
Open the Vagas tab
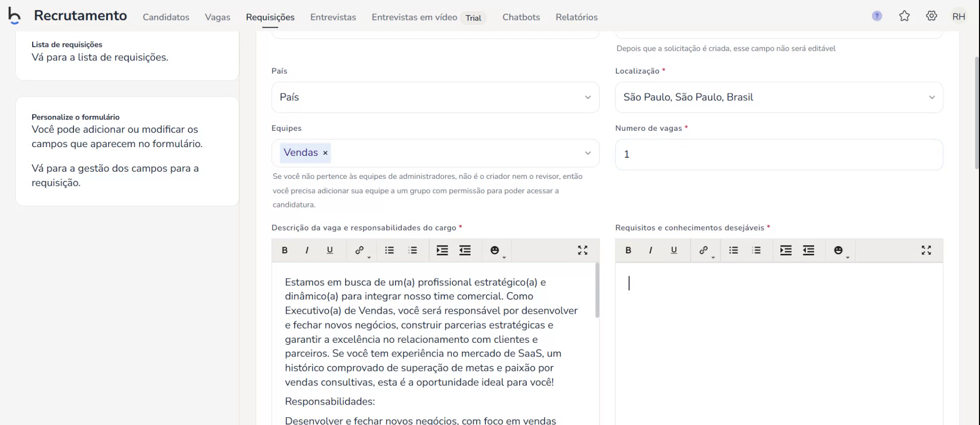(217, 17)
